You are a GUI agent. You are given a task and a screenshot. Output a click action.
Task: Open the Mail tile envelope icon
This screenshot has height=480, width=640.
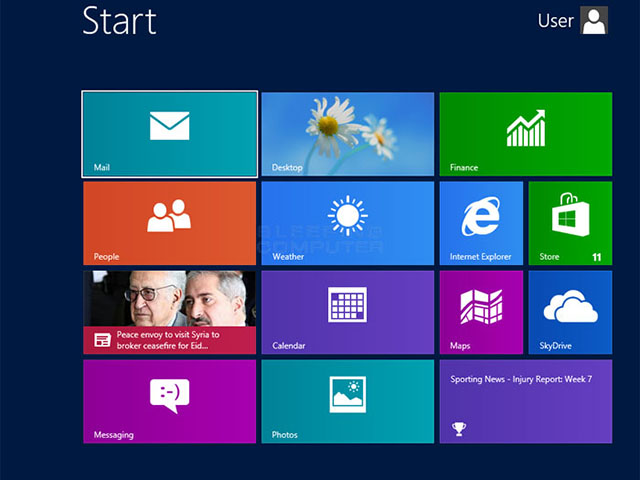(169, 126)
